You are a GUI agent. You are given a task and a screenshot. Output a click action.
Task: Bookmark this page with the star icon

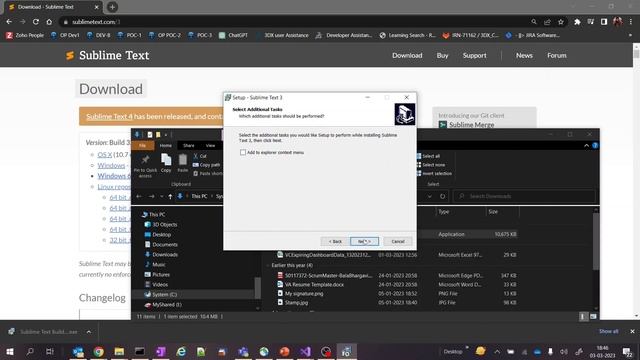(561, 22)
